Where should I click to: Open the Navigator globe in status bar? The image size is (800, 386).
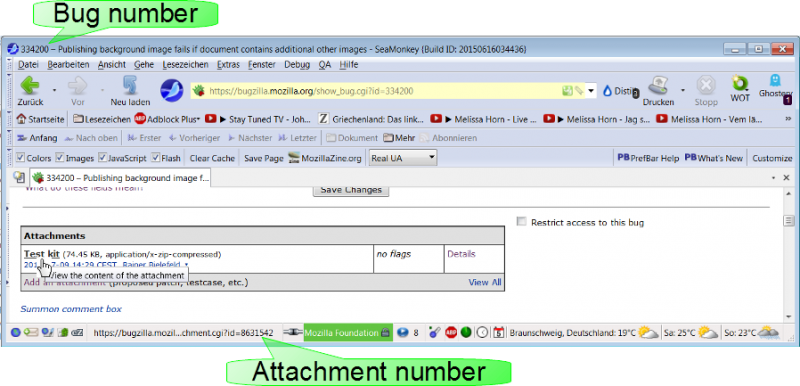coord(15,332)
